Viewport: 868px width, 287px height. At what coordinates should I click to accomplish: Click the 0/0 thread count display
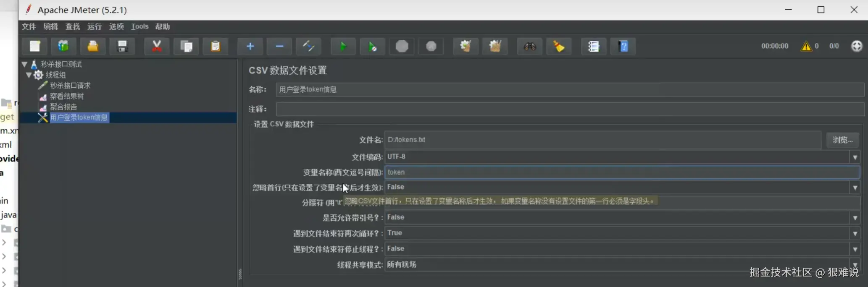point(834,46)
